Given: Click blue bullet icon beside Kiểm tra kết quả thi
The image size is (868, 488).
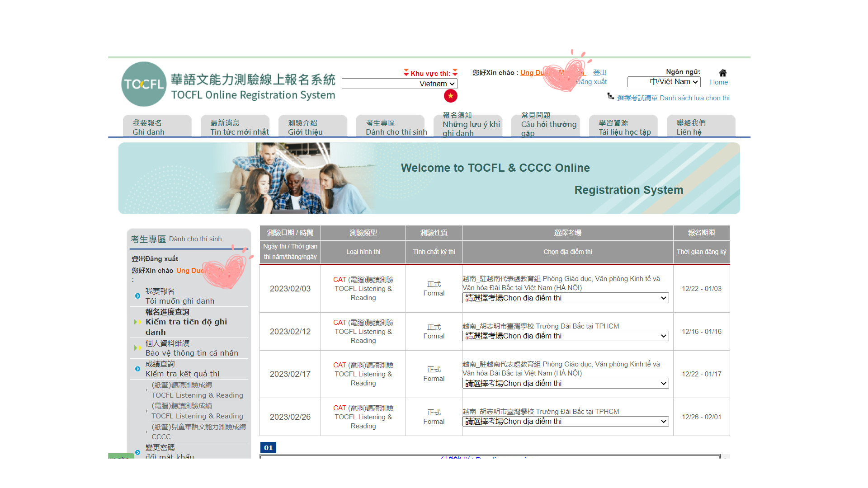Looking at the screenshot, I should coord(138,369).
